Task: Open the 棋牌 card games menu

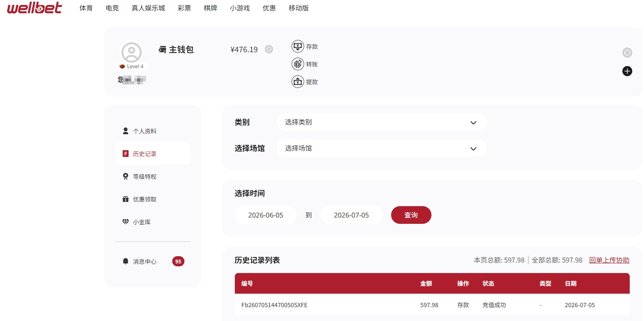Action: tap(210, 8)
